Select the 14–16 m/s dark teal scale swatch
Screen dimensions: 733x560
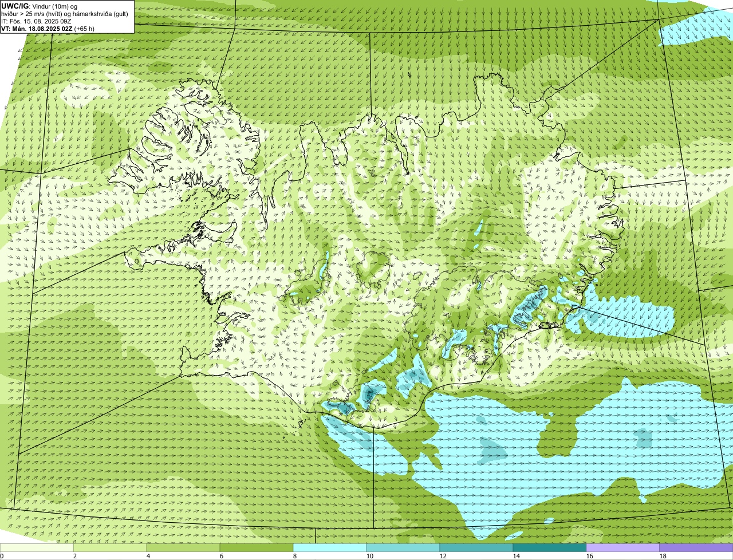[550, 547]
